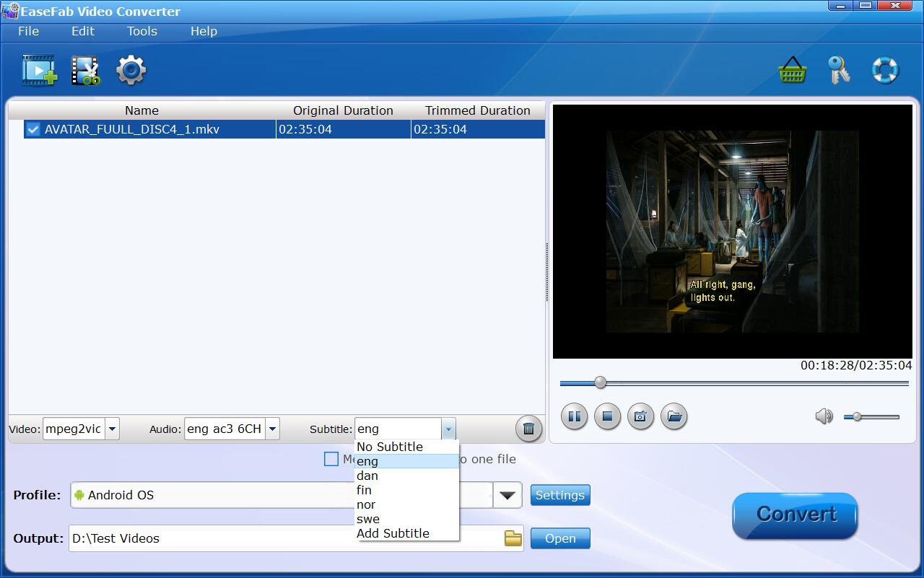The image size is (924, 578).
Task: Choose Add Subtitle option
Action: 407,533
